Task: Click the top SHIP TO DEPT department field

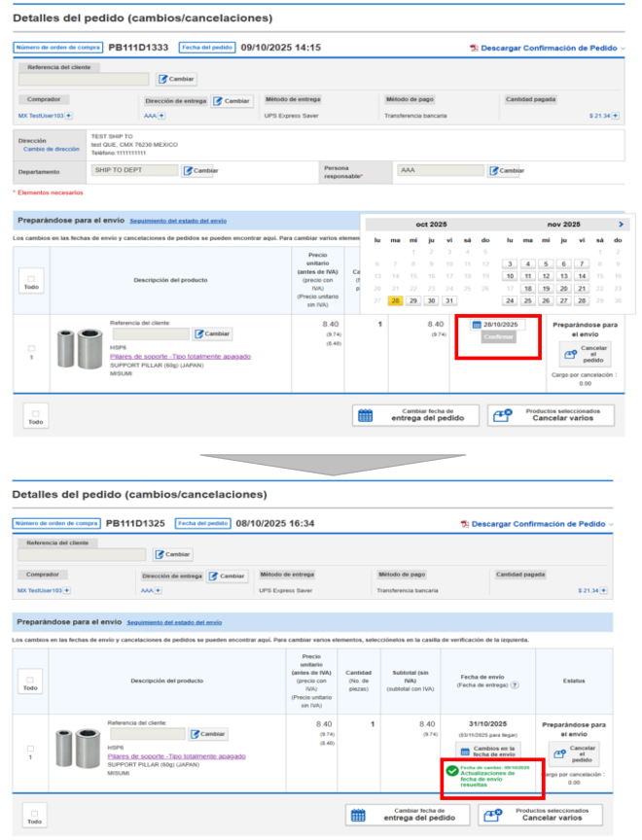Action: [134, 171]
